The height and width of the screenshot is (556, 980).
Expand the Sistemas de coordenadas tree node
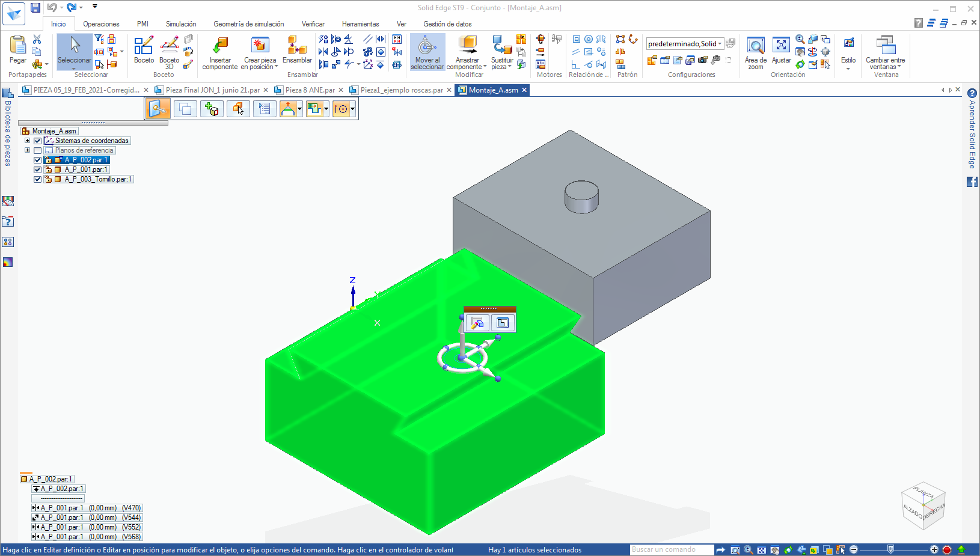click(x=27, y=141)
